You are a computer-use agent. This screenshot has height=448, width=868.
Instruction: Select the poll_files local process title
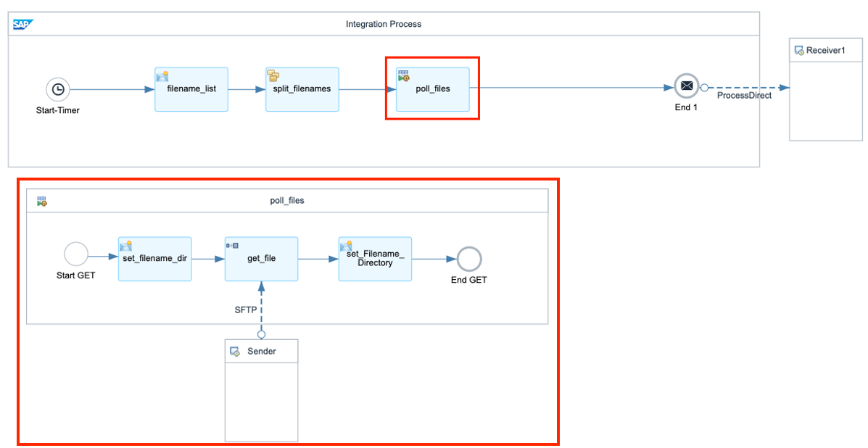click(x=286, y=201)
